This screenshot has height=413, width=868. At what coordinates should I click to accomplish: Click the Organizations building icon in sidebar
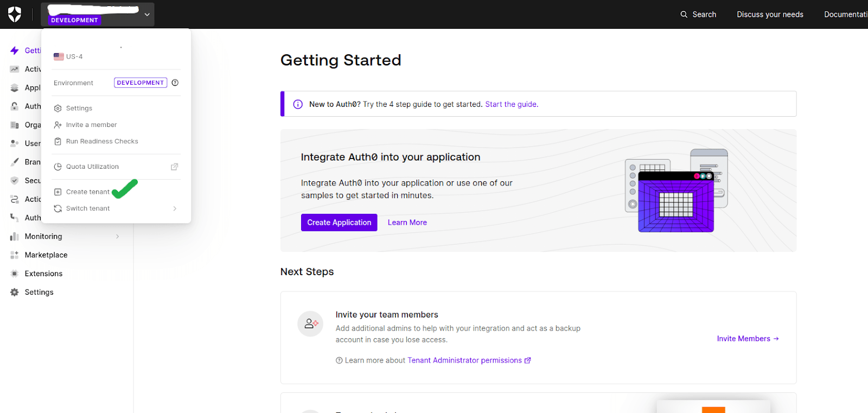coord(15,125)
